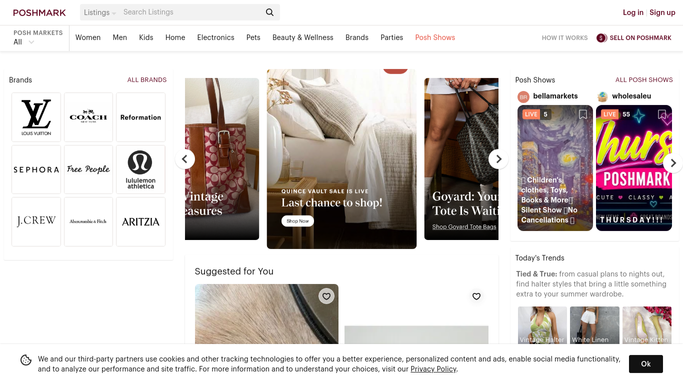Open the Parties menu
Screen dimensions: 683x384
pyautogui.click(x=392, y=37)
